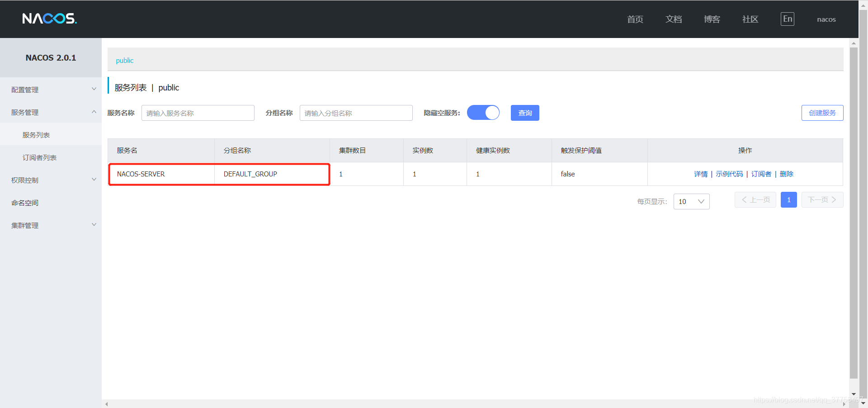Click the 查询 search button

tap(525, 113)
